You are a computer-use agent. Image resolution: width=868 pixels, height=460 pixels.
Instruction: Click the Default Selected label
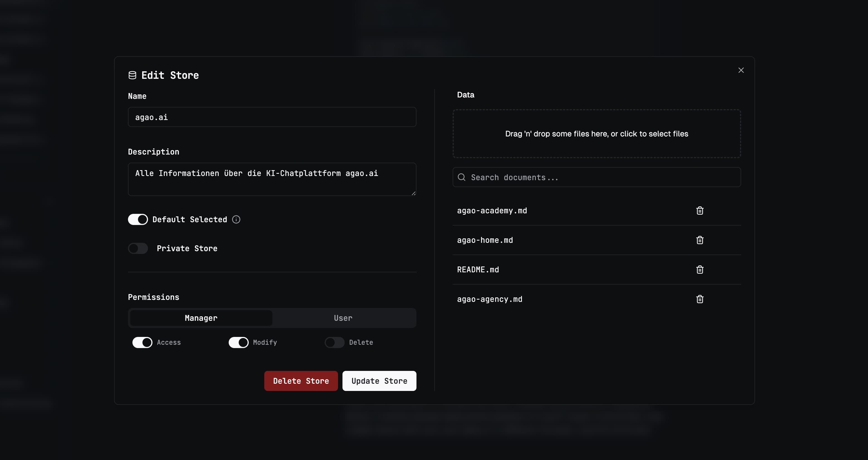(190, 219)
